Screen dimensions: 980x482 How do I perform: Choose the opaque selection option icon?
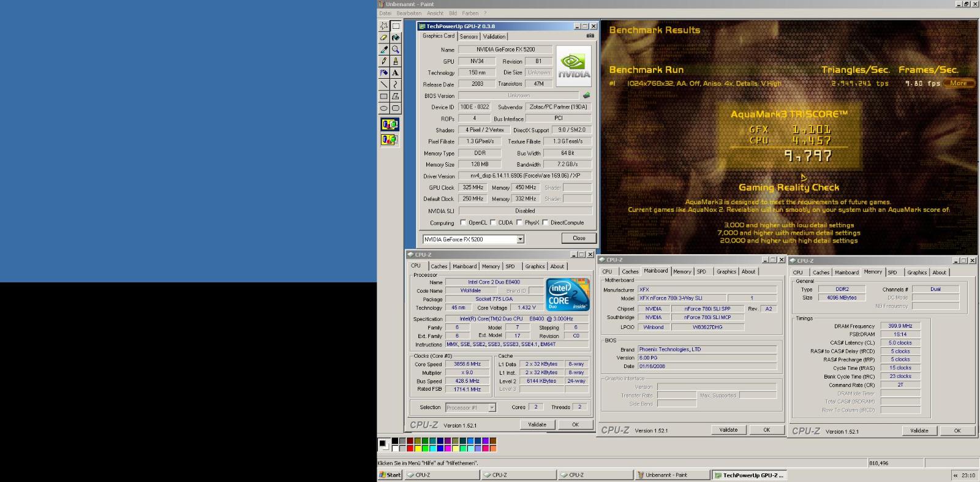[x=390, y=124]
